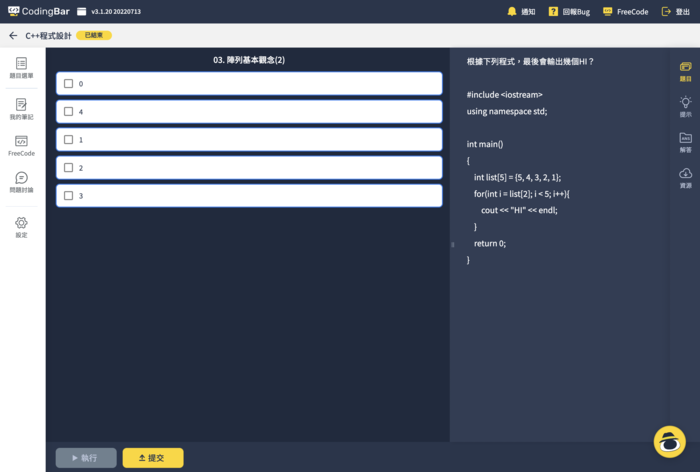Viewport: 700px width, 472px height.
Task: Select checkbox for answer 3
Action: tap(68, 196)
